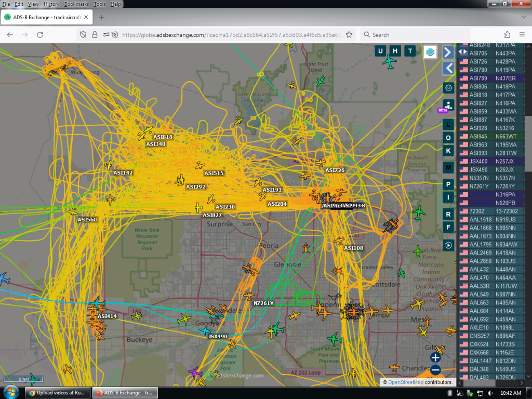Toggle the R map option
Screen dimensions: 532x399
[x=448, y=215]
